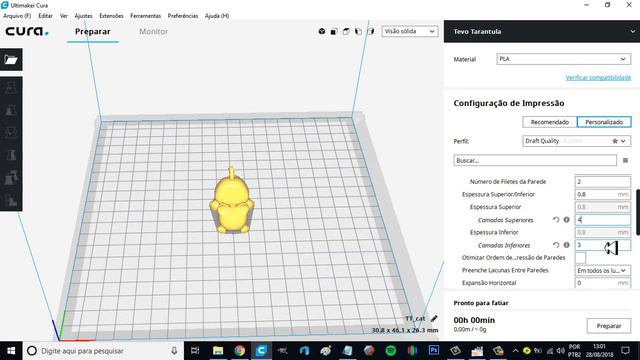The width and height of the screenshot is (640, 360).
Task: Expand the Tevo Tarantula printer selector
Action: click(x=542, y=31)
